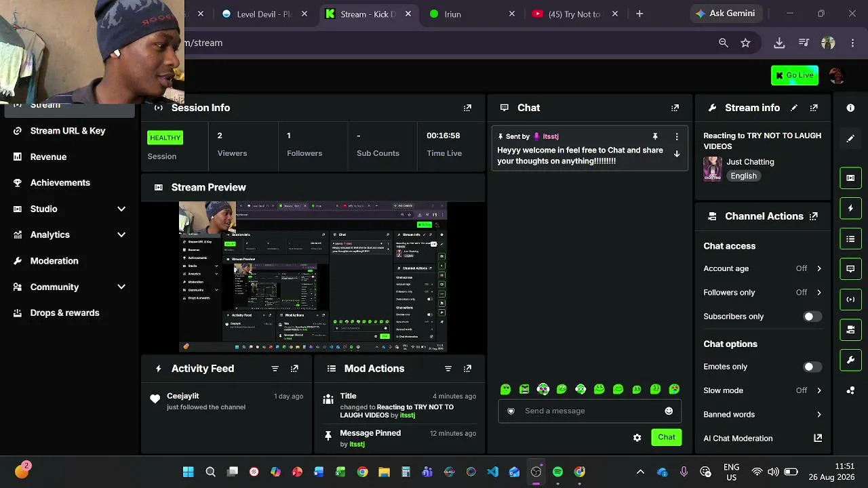
Task: Toggle Chat widget icon in right sidebar
Action: [850, 269]
